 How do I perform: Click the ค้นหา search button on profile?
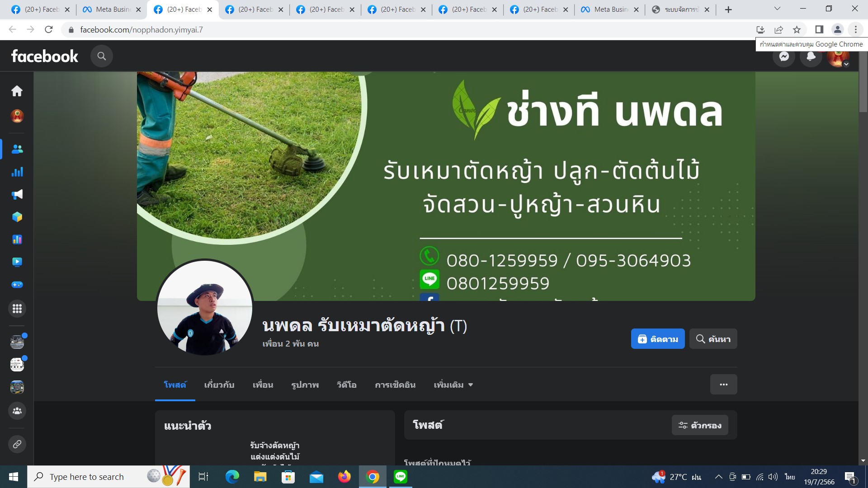click(x=713, y=339)
